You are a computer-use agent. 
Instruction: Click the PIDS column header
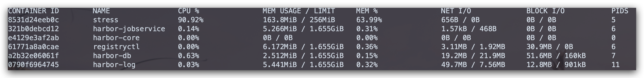pyautogui.click(x=620, y=11)
